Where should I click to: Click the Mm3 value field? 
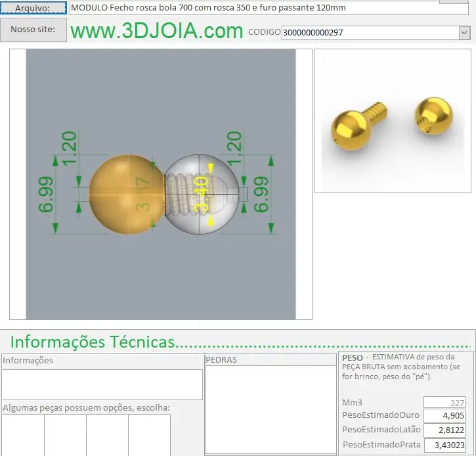tap(444, 402)
